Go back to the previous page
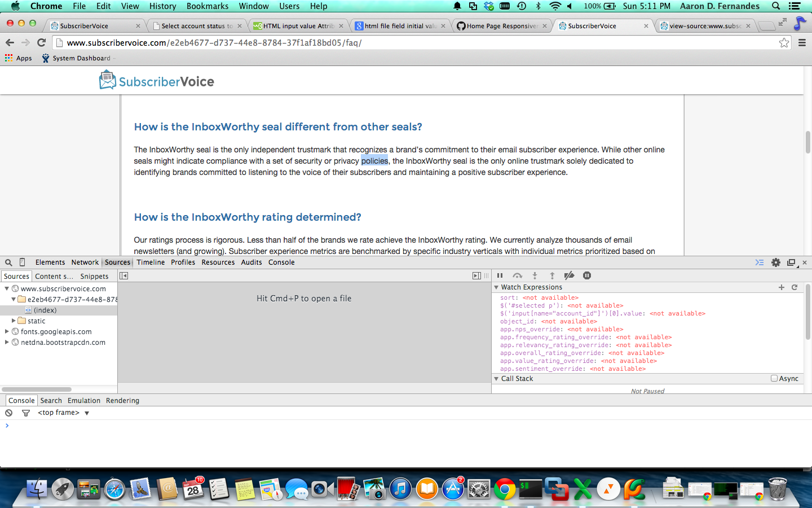Viewport: 812px width, 508px height. point(10,43)
